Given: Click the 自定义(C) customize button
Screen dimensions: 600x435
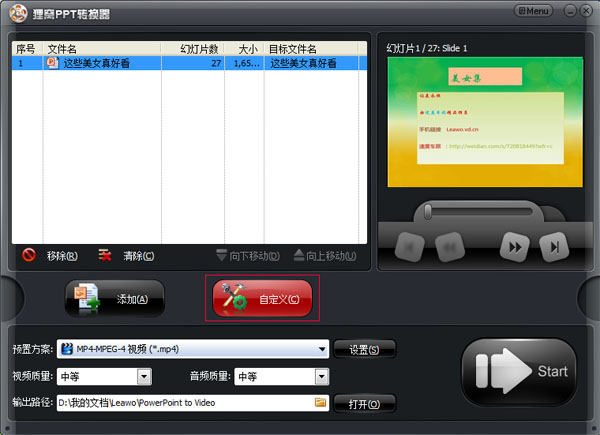Looking at the screenshot, I should [x=262, y=298].
